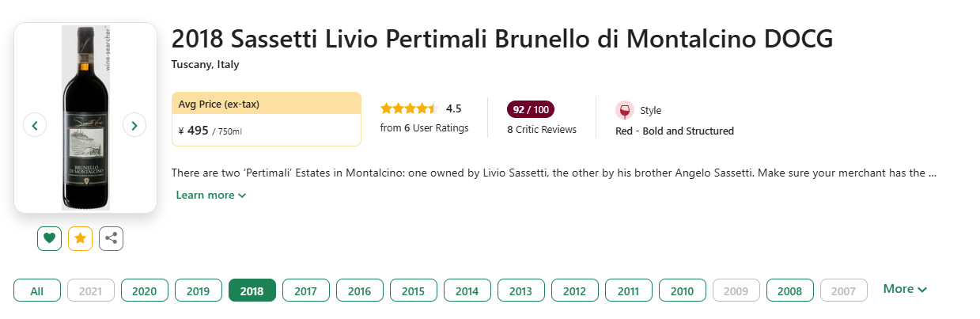Click the green heart favorite icon
Screen dimensions: 980x319
pos(49,237)
